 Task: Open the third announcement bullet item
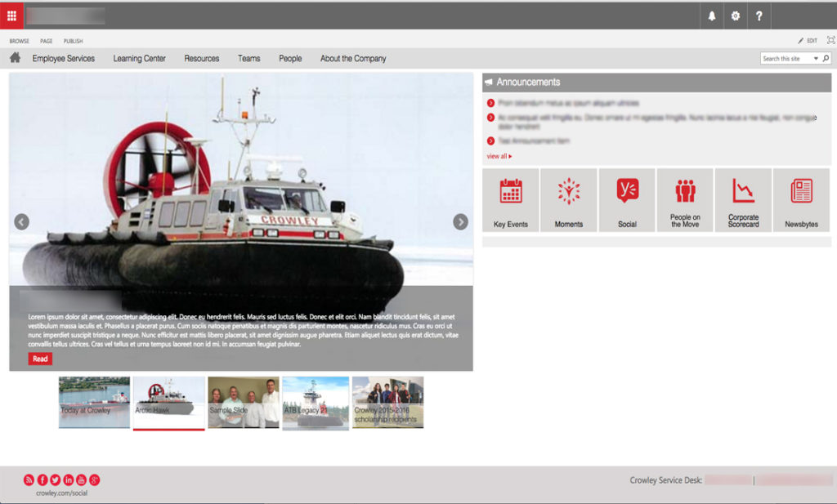(534, 140)
